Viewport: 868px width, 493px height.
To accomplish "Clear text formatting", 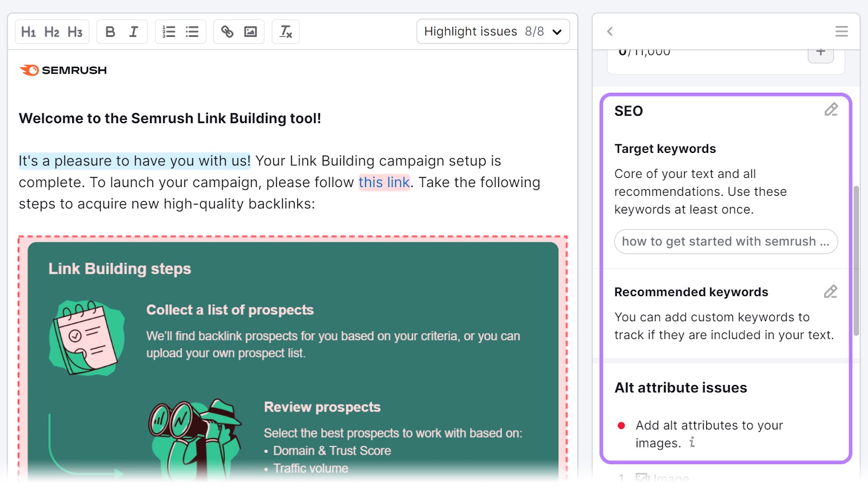I will tap(285, 31).
